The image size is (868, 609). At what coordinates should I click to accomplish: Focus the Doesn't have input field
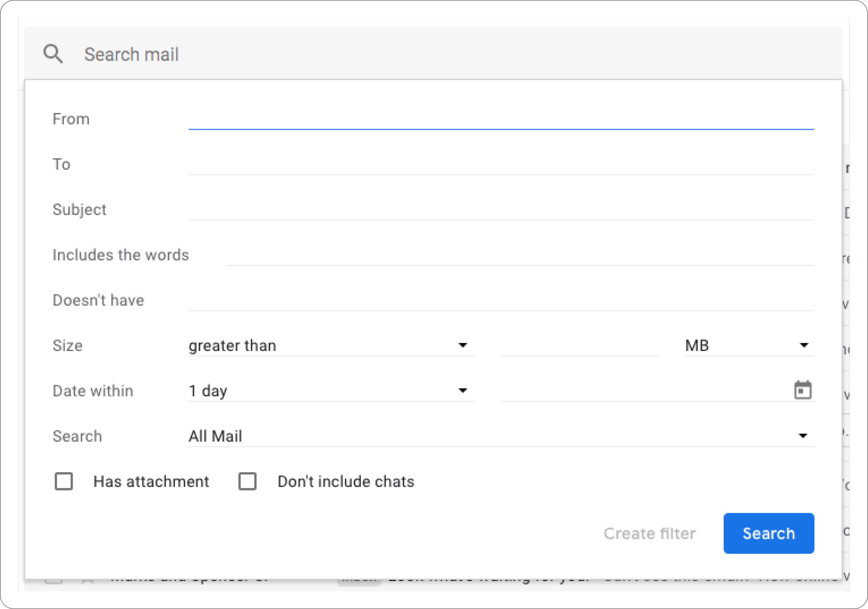coord(501,301)
